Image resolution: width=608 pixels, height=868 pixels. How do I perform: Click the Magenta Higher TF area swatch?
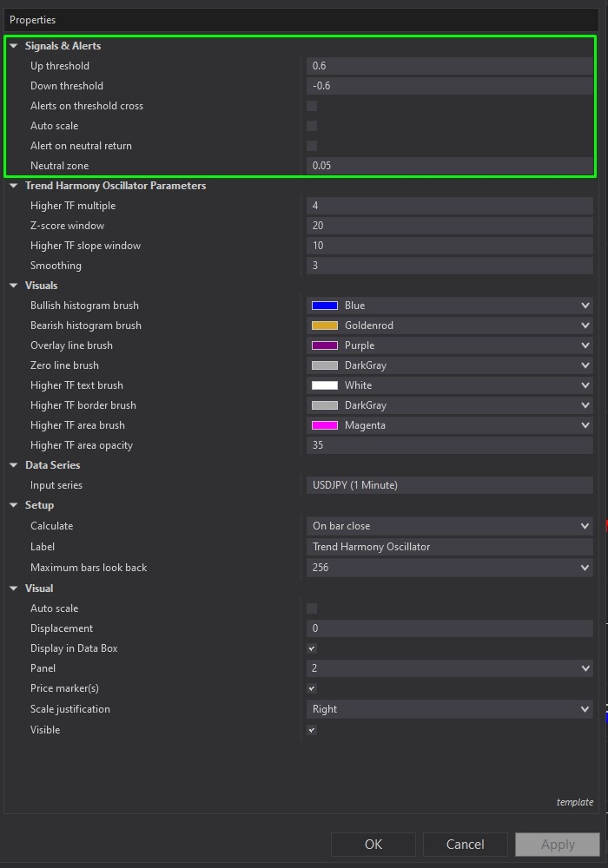coord(324,425)
